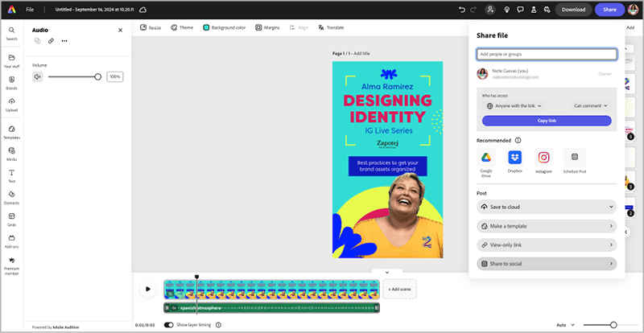Choose the Google Drive icon
Screen dimensions: 644x333
[x=486, y=158]
